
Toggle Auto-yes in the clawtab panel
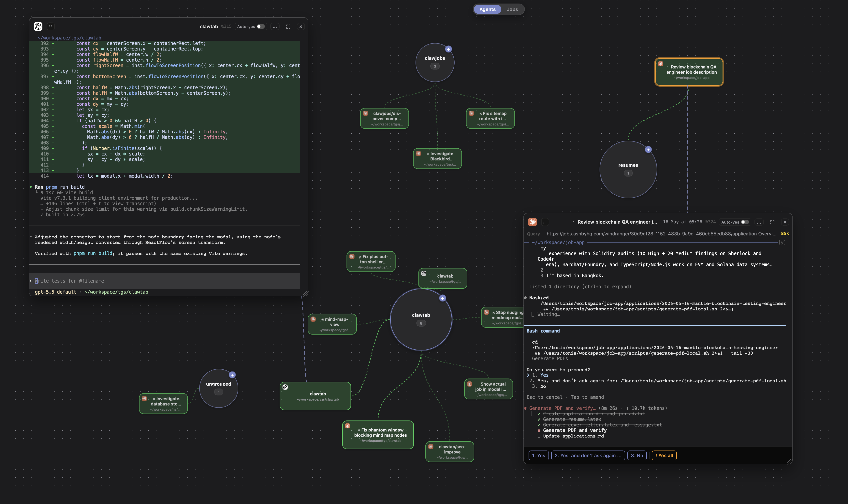260,26
